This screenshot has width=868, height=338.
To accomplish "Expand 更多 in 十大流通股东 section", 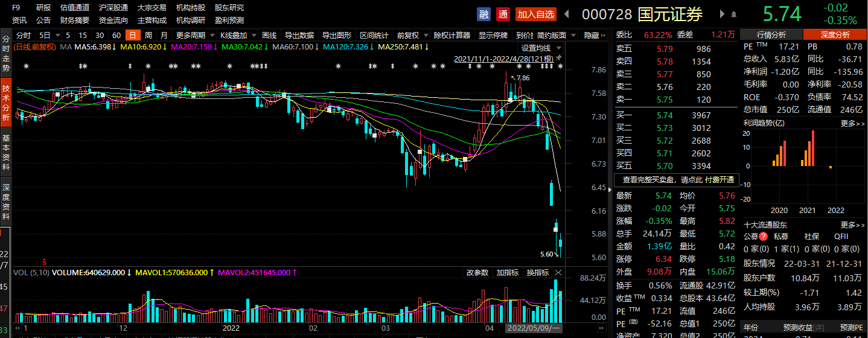I will [x=852, y=224].
